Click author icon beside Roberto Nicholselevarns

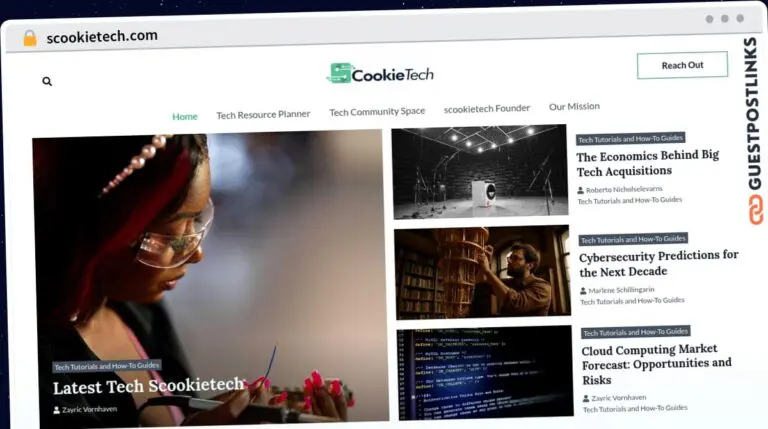(x=580, y=190)
